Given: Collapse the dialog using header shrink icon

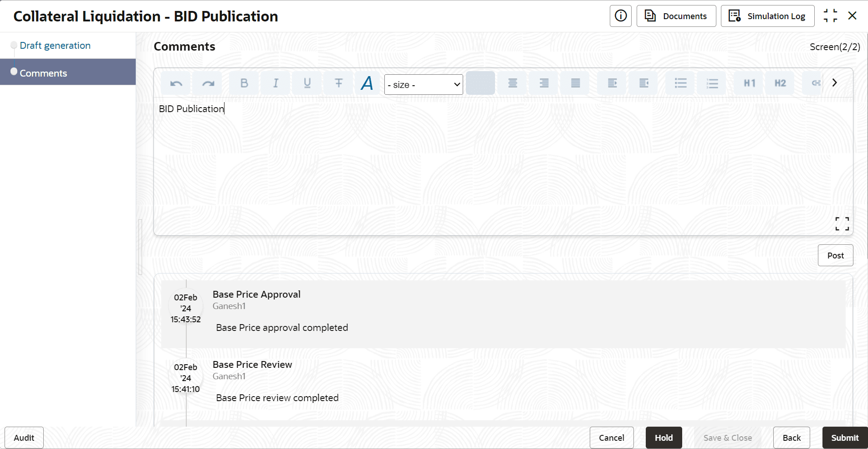Looking at the screenshot, I should pos(830,16).
